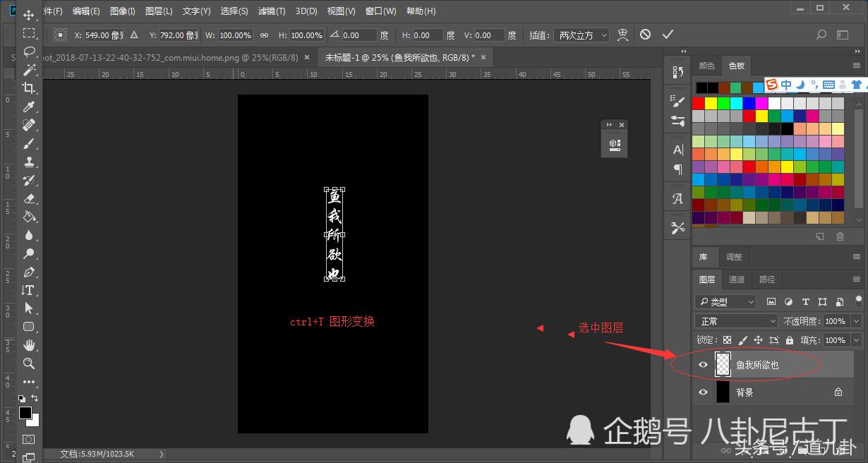Switch to the 通道 tab
This screenshot has height=463, width=868.
click(737, 279)
